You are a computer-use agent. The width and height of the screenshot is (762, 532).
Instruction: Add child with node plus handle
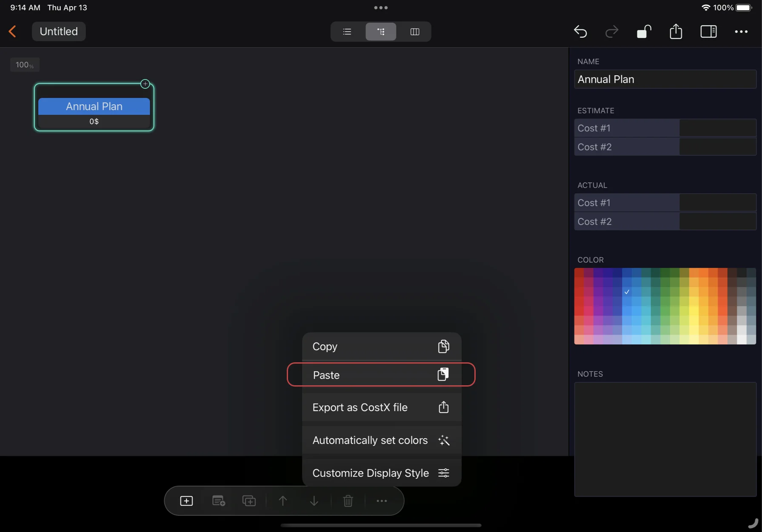[x=145, y=84]
